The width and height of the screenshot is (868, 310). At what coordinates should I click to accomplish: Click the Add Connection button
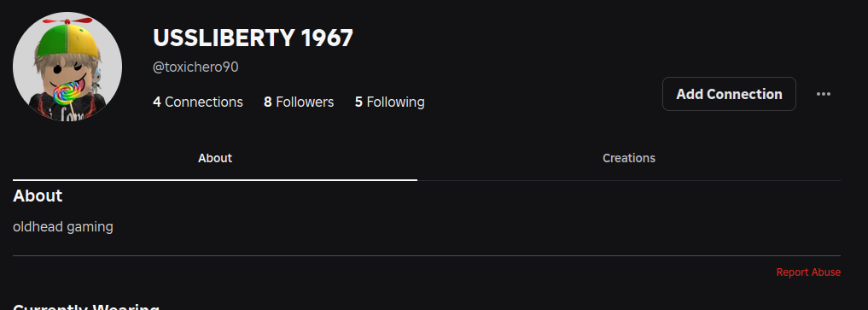pos(729,94)
